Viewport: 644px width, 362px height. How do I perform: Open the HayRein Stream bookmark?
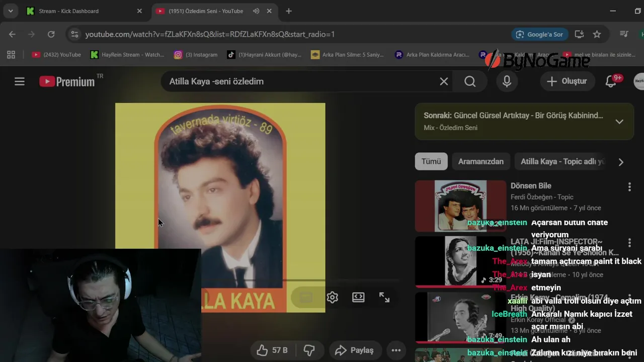127,55
